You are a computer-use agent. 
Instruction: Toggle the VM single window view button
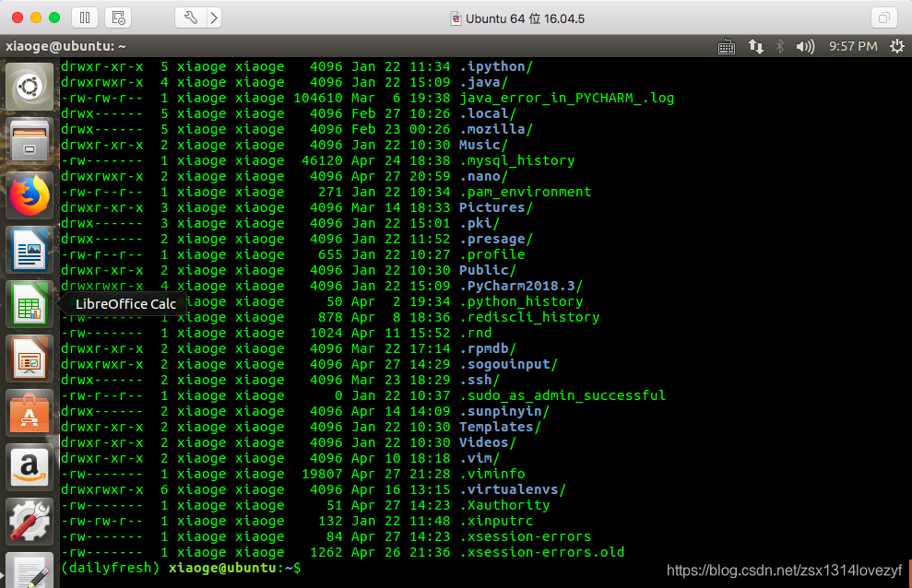pos(884,18)
